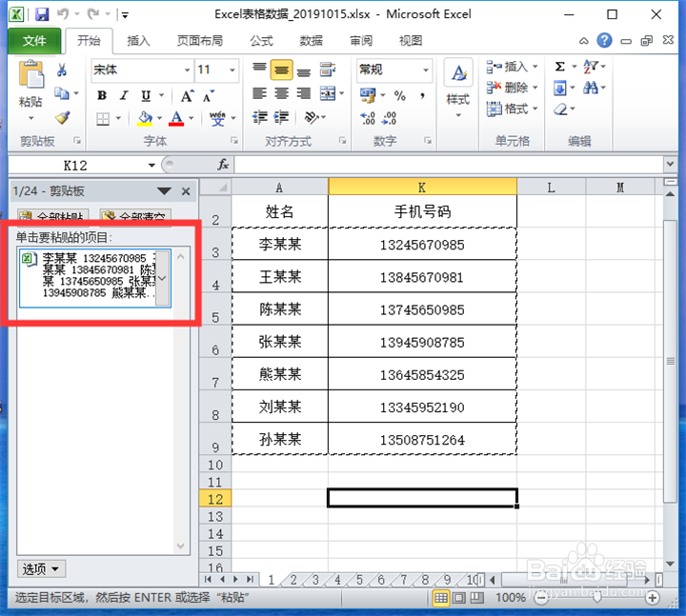Close the clipboard pane

click(186, 191)
